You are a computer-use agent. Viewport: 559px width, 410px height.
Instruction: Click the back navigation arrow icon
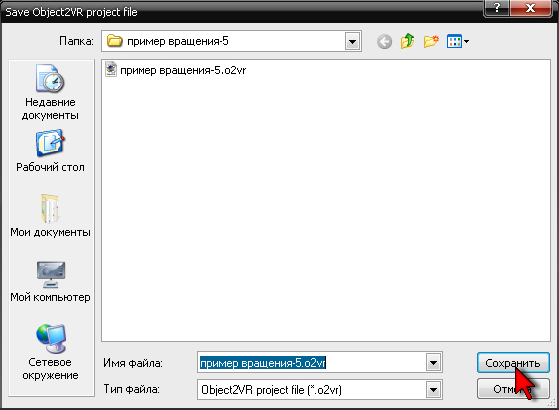coord(384,42)
